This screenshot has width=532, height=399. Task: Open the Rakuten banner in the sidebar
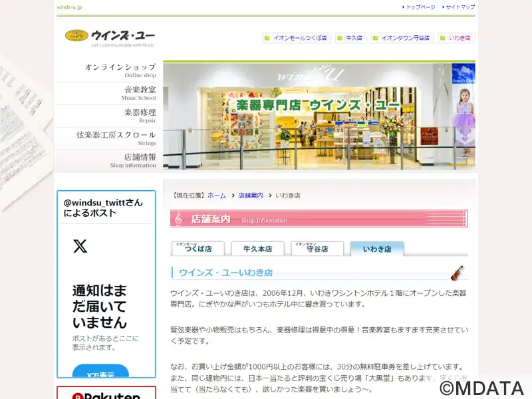tap(106, 393)
